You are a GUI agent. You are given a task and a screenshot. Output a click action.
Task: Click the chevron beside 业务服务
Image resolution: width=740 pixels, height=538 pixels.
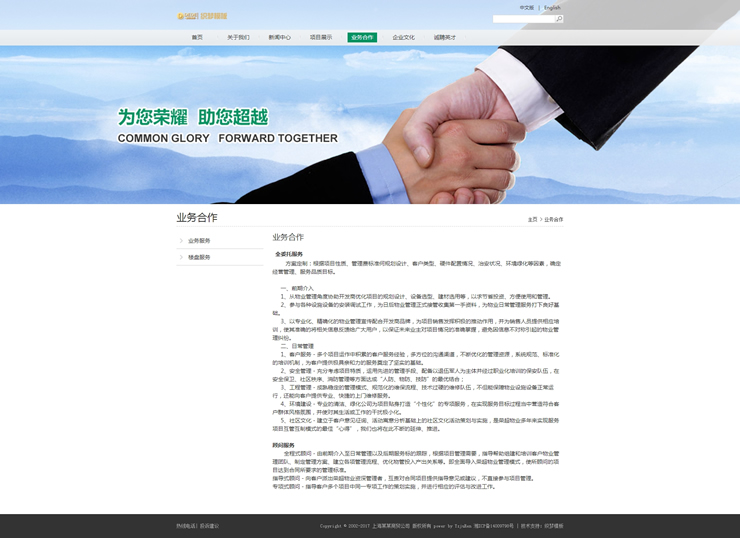[181, 241]
